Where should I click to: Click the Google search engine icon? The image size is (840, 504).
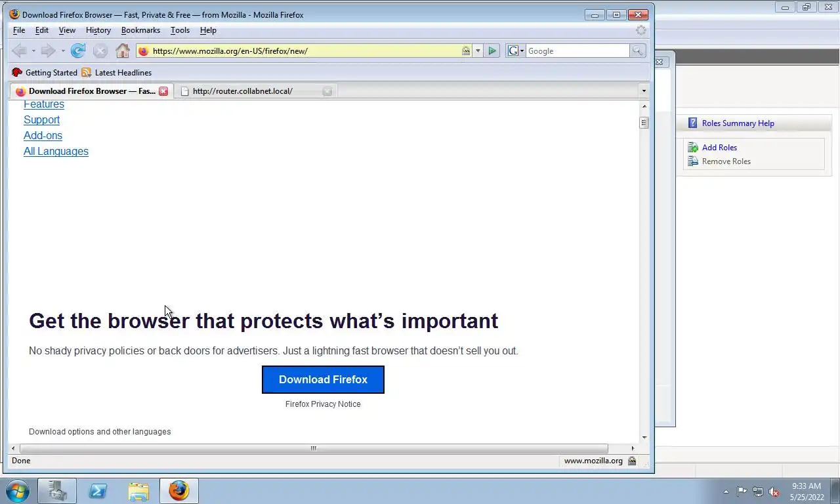click(x=513, y=51)
